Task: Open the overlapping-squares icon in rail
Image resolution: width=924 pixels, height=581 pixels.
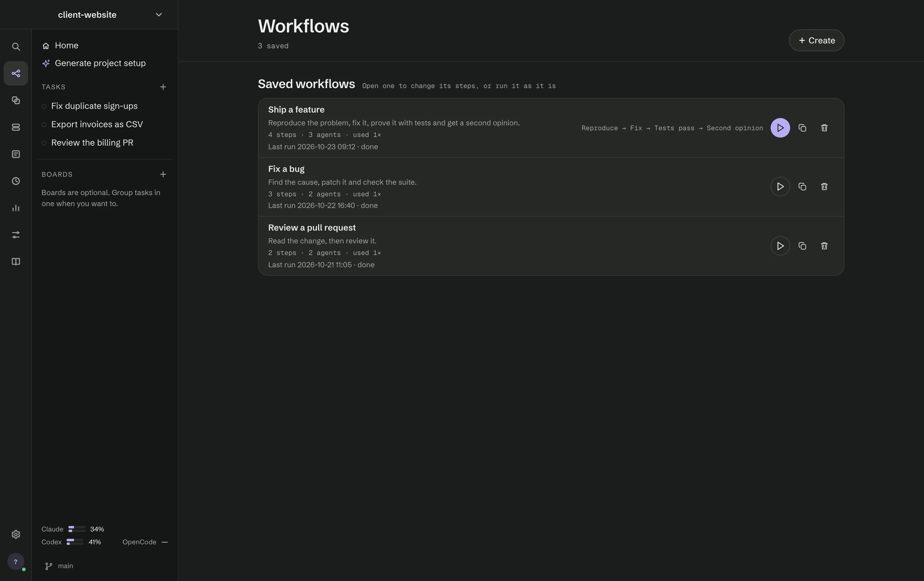Action: point(16,100)
